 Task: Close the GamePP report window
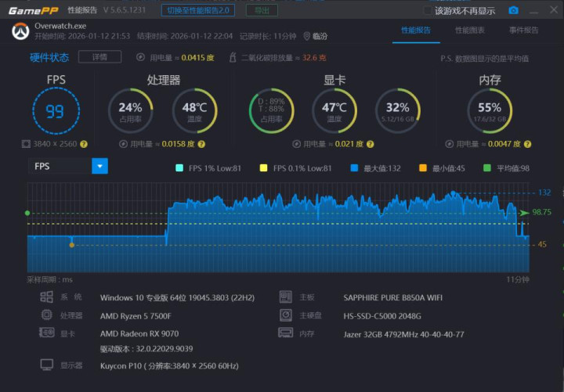coord(554,10)
